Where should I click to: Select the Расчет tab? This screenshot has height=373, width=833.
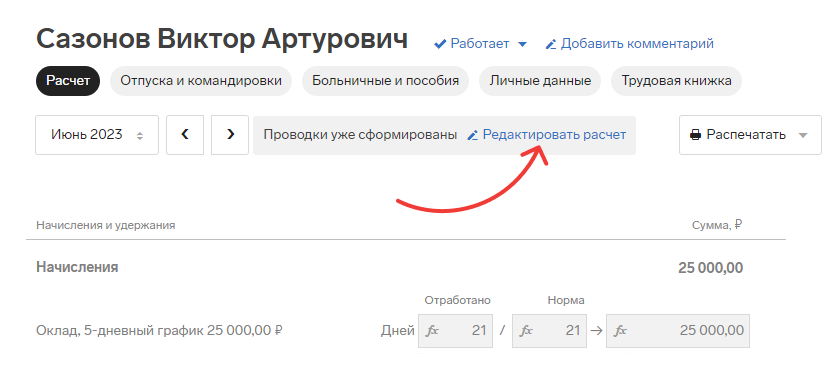pyautogui.click(x=68, y=81)
